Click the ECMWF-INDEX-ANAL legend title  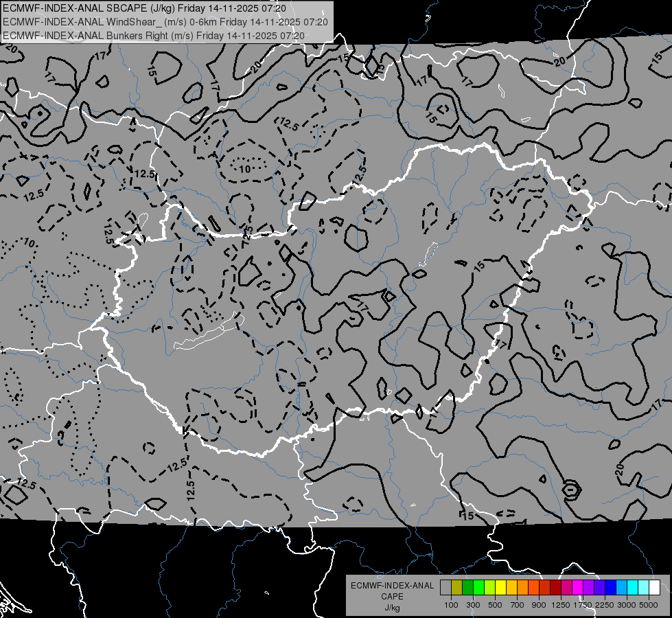392,586
